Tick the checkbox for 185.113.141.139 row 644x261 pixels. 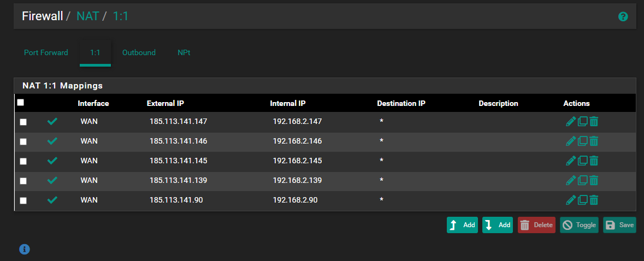(x=23, y=181)
